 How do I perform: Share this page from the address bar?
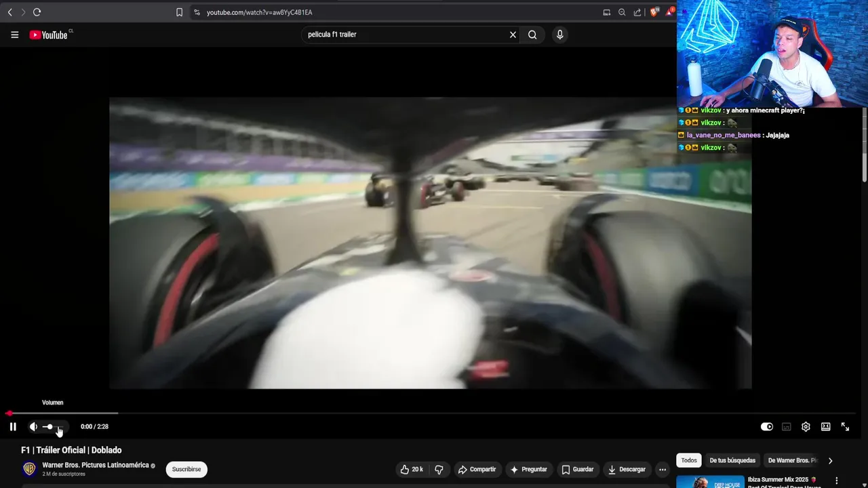tap(637, 12)
